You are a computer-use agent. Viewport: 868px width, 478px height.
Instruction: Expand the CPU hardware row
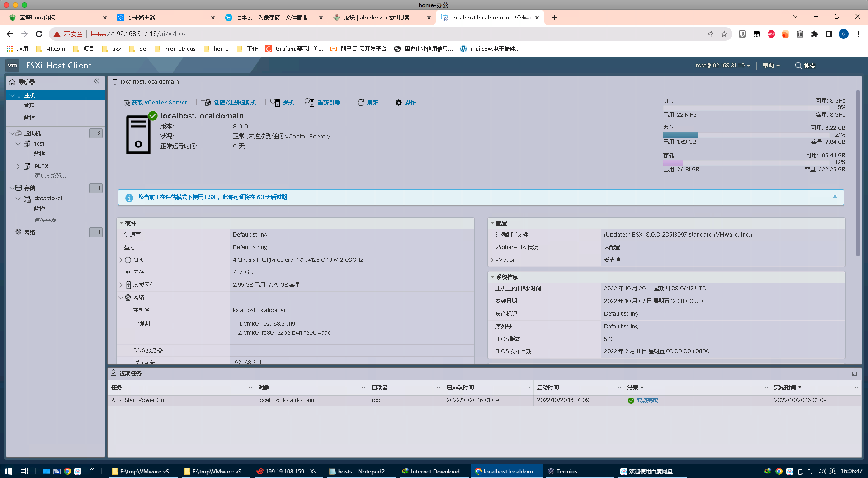121,260
